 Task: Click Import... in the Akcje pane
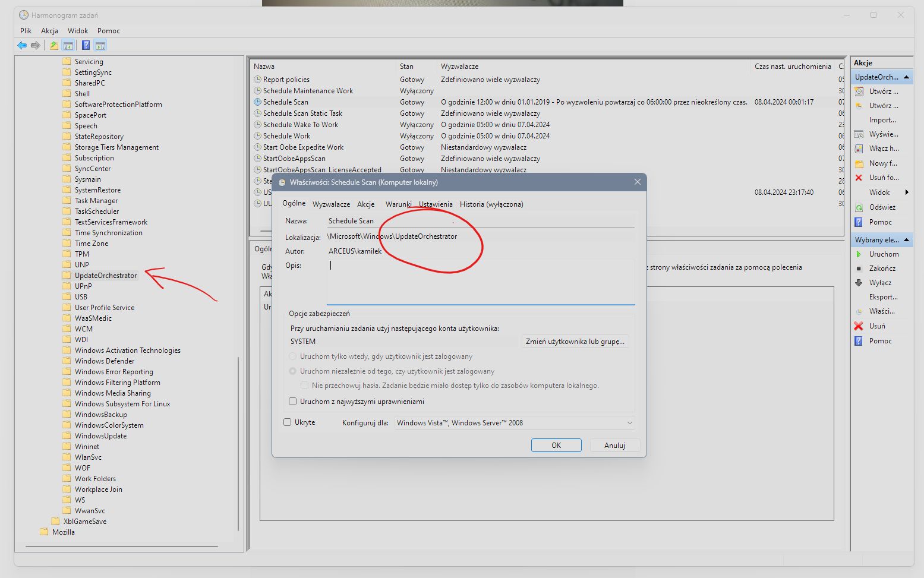[882, 120]
